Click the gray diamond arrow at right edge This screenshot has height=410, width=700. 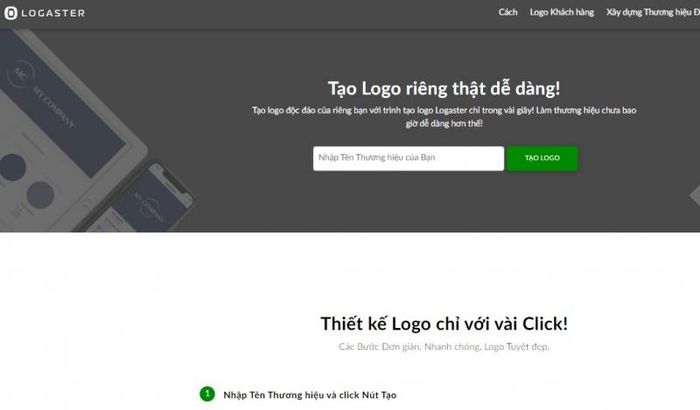pyautogui.click(x=695, y=195)
